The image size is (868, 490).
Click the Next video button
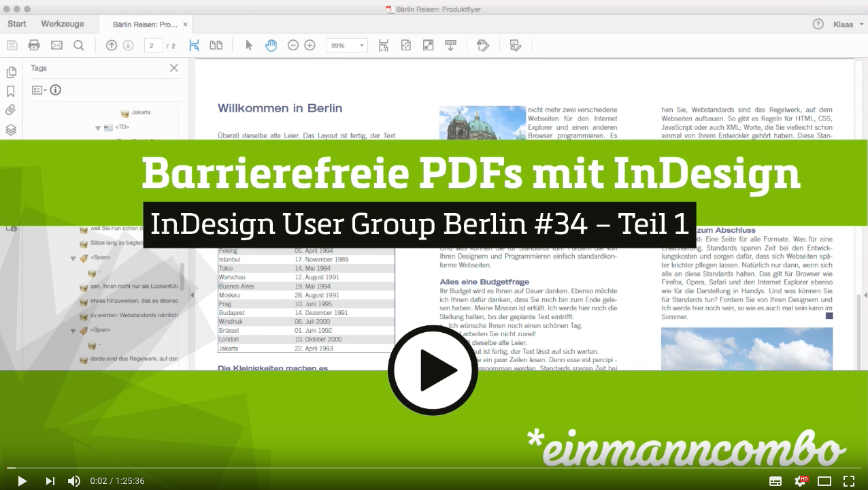tap(50, 481)
